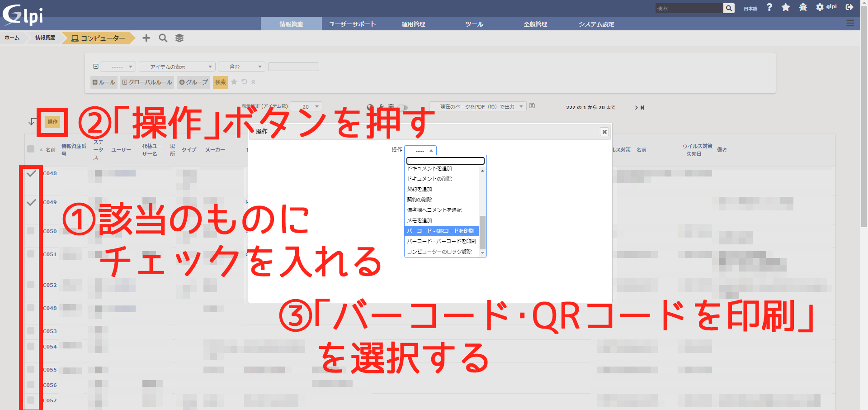Uncheck the checkbox for row C048
Image resolution: width=868 pixels, height=410 pixels.
[31, 174]
